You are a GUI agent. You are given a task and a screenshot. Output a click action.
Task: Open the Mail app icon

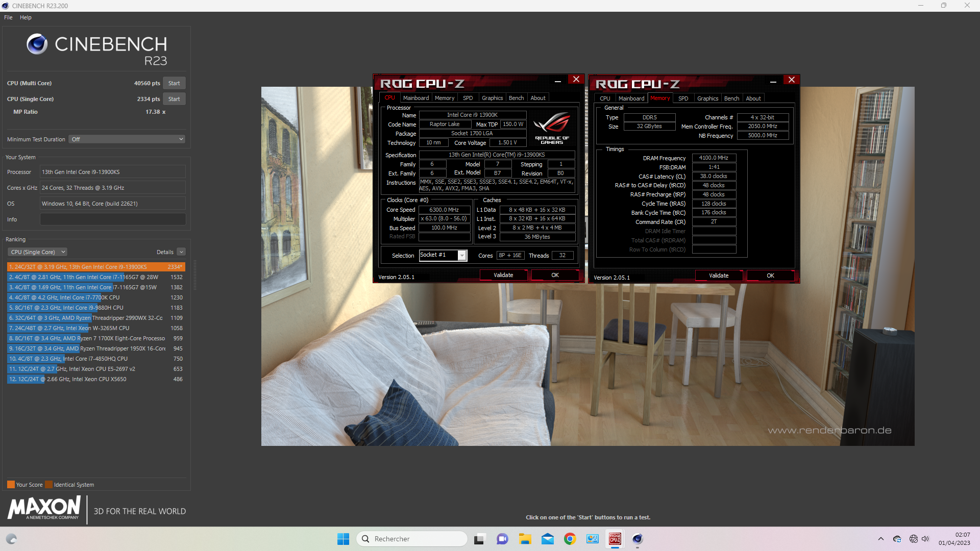tap(547, 539)
